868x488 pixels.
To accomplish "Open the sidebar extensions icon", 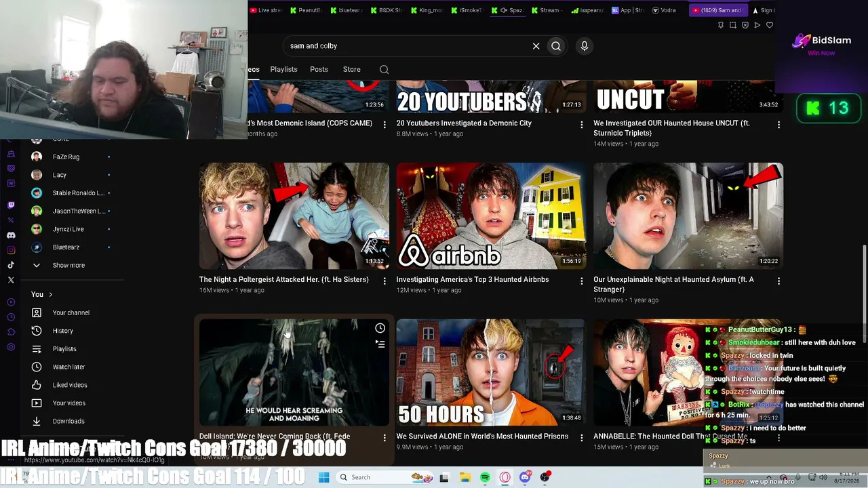I will click(11, 332).
